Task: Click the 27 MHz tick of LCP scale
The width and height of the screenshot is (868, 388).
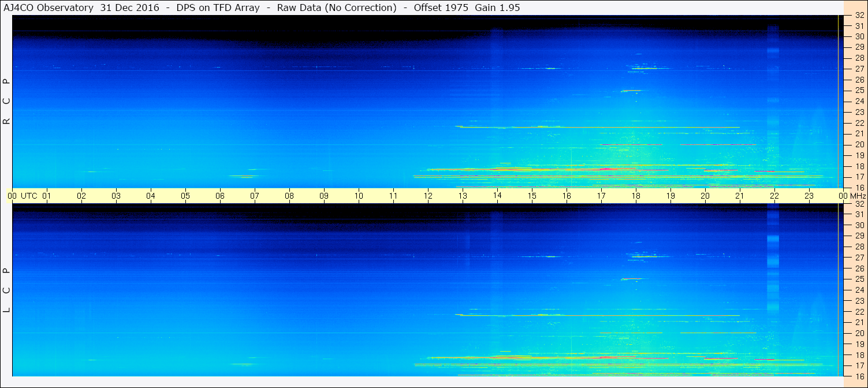Action: click(x=859, y=258)
